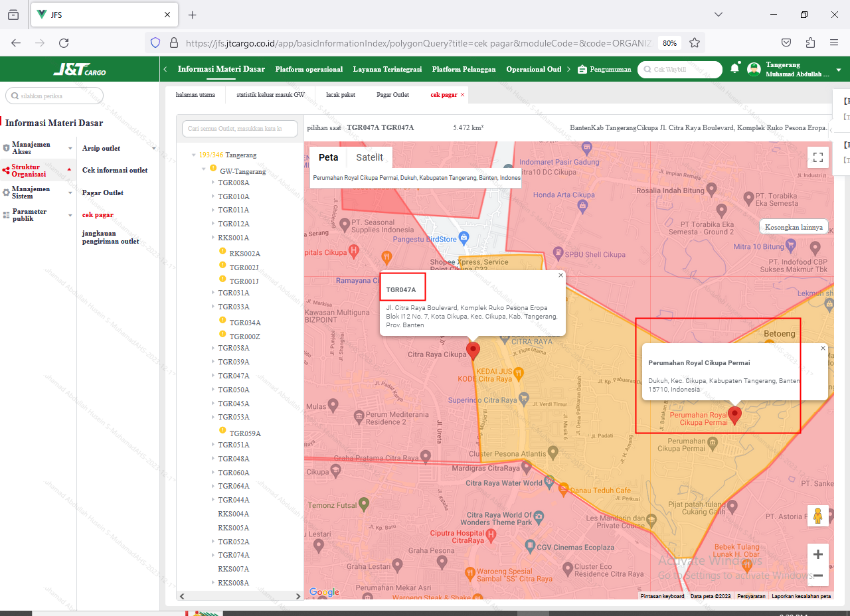The height and width of the screenshot is (616, 850).
Task: Open jangkauan pengiriman outlet link
Action: tap(110, 237)
